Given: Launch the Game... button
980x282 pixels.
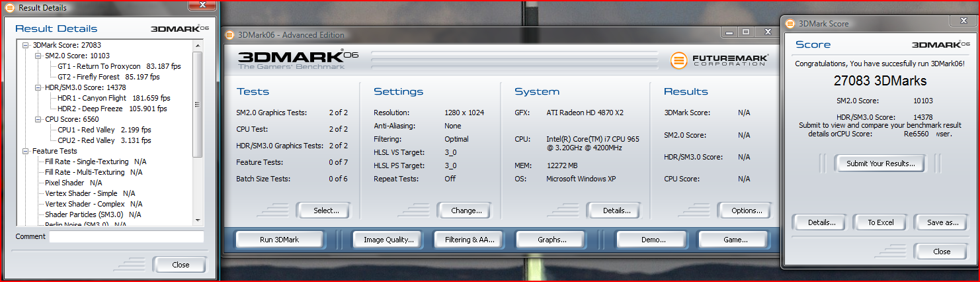Looking at the screenshot, I should point(733,240).
